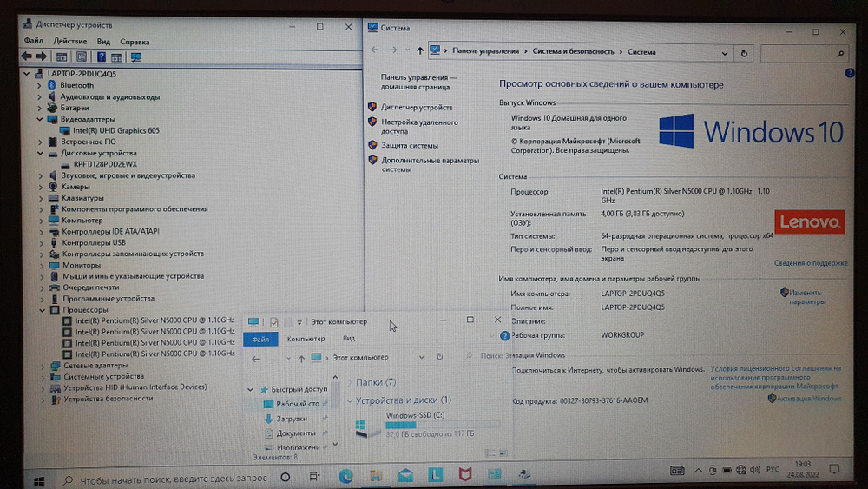Click the Windows Start button
The height and width of the screenshot is (489, 868).
click(x=39, y=480)
